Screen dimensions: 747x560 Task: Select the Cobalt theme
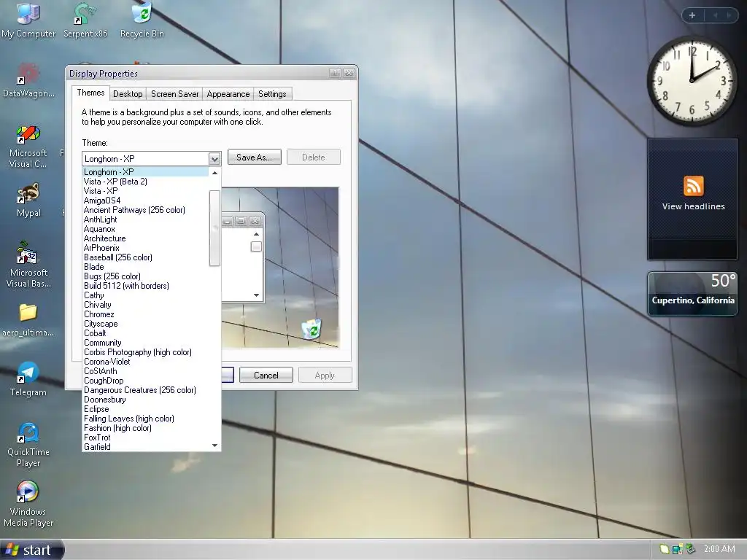coord(145,333)
